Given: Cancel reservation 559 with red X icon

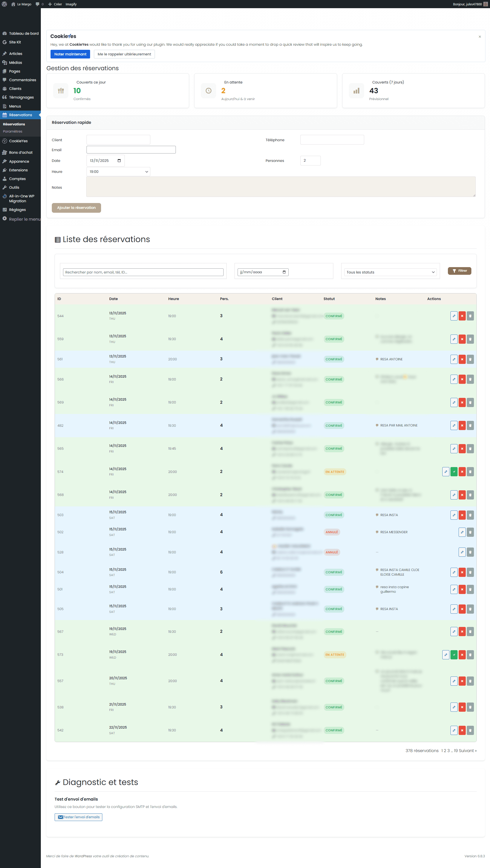Looking at the screenshot, I should (x=462, y=339).
